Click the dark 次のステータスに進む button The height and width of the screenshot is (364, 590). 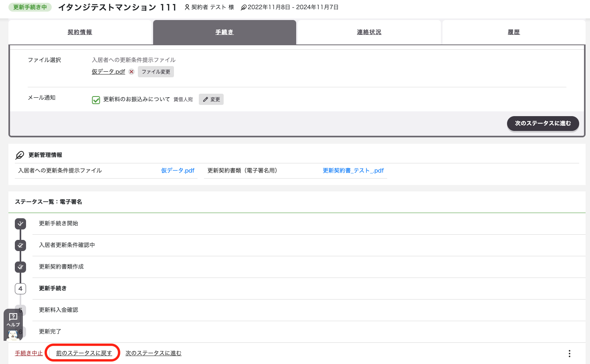(543, 123)
